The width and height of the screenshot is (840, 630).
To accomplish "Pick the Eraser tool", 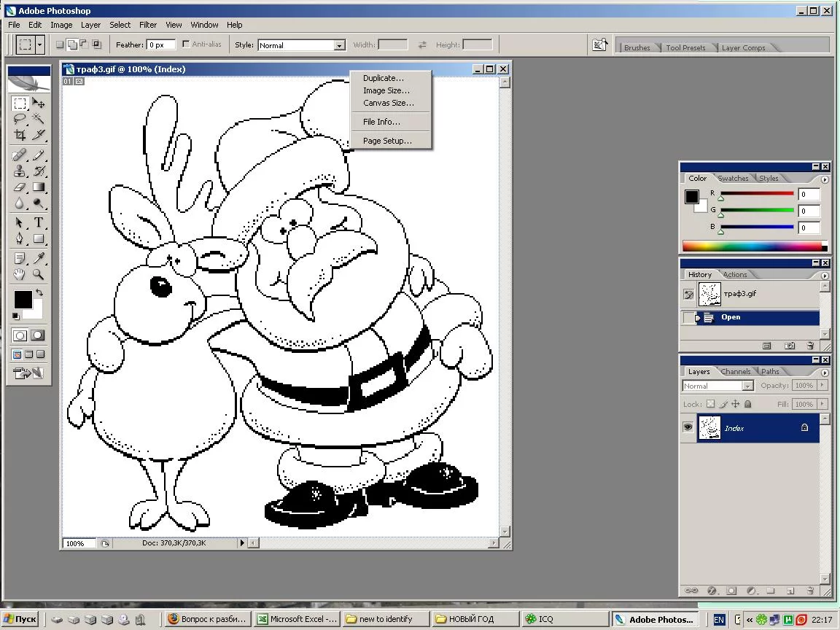I will pyautogui.click(x=20, y=187).
